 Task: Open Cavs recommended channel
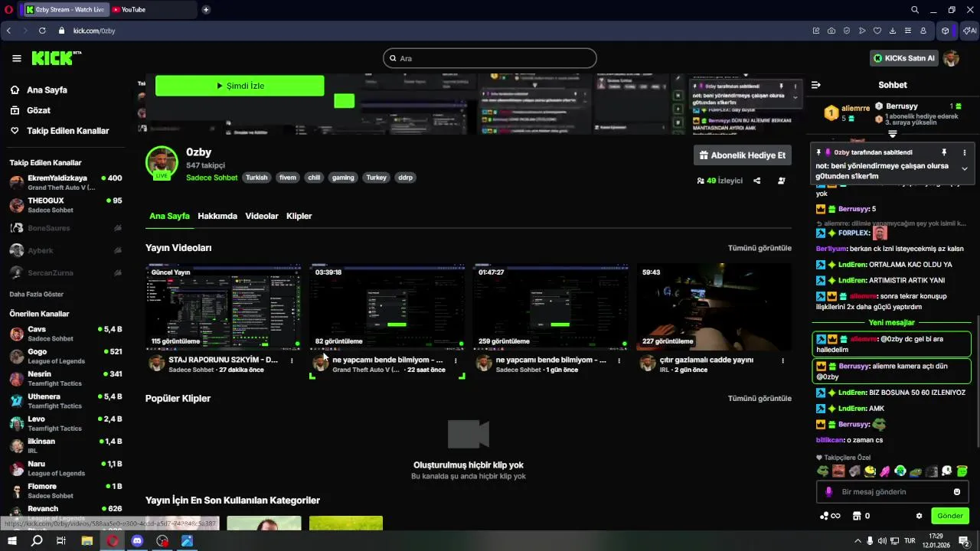(65, 334)
